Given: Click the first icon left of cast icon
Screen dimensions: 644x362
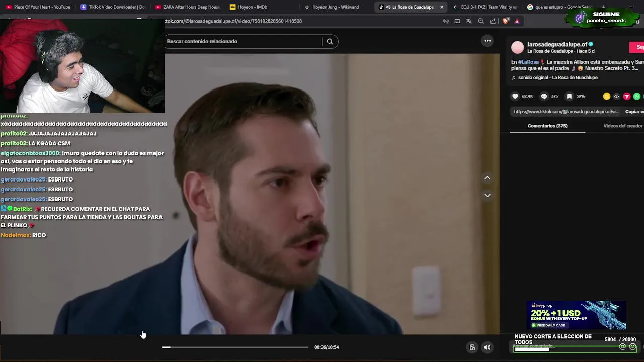Looking at the screenshot, I should pyautogui.click(x=446, y=21).
